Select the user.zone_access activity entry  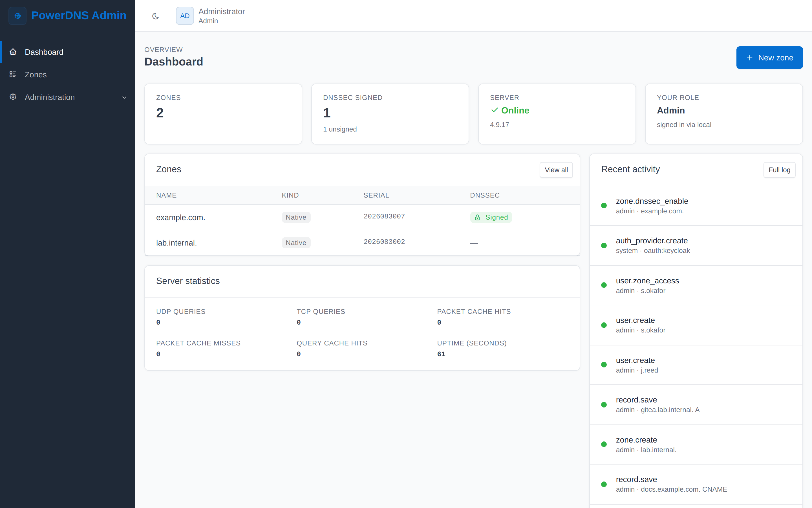point(696,285)
